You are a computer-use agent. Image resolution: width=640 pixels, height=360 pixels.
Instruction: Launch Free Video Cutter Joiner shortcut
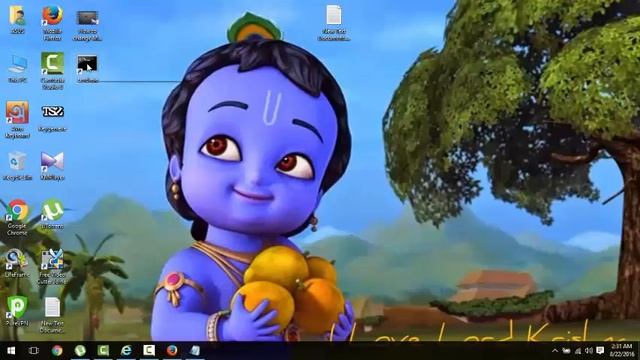click(x=52, y=266)
